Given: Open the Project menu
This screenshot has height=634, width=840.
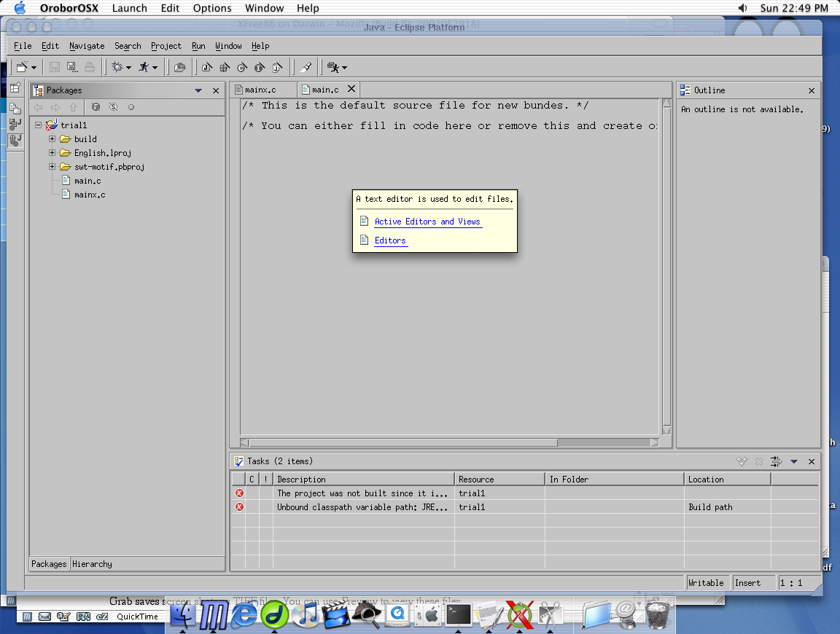Looking at the screenshot, I should pos(166,46).
